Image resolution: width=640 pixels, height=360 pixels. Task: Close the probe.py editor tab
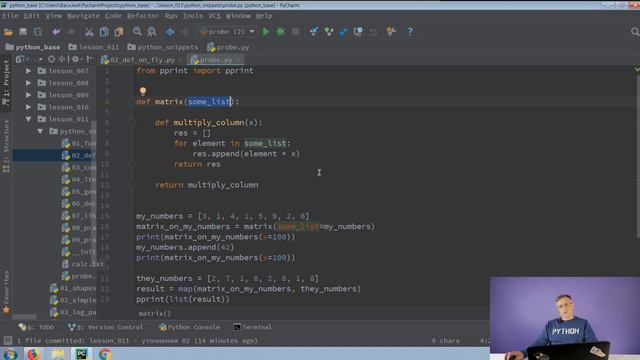click(238, 60)
